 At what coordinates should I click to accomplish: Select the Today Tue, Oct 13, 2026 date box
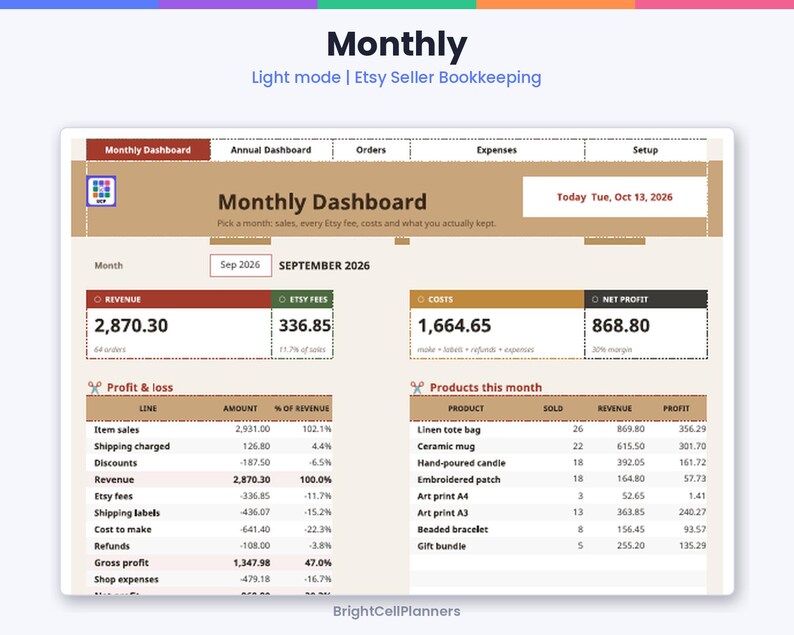615,197
